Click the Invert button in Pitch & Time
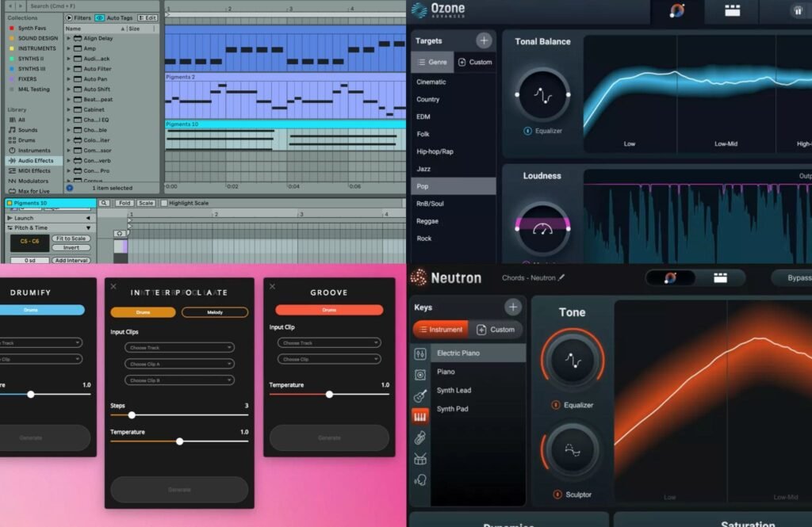The height and width of the screenshot is (527, 812). 71,248
